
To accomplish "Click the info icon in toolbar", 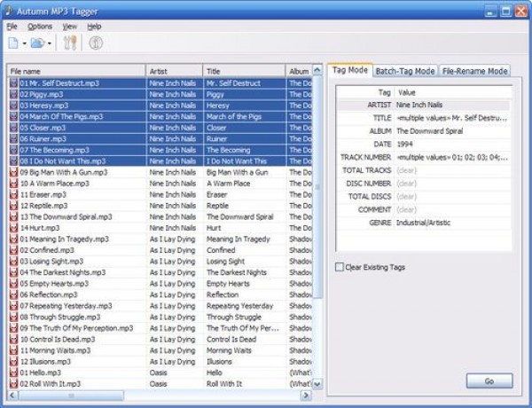I will (x=96, y=43).
